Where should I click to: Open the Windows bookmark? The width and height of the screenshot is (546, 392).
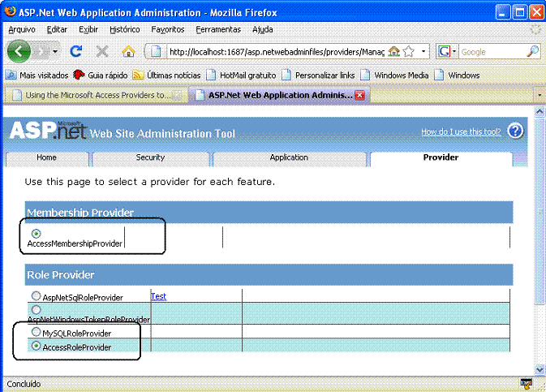(x=457, y=75)
